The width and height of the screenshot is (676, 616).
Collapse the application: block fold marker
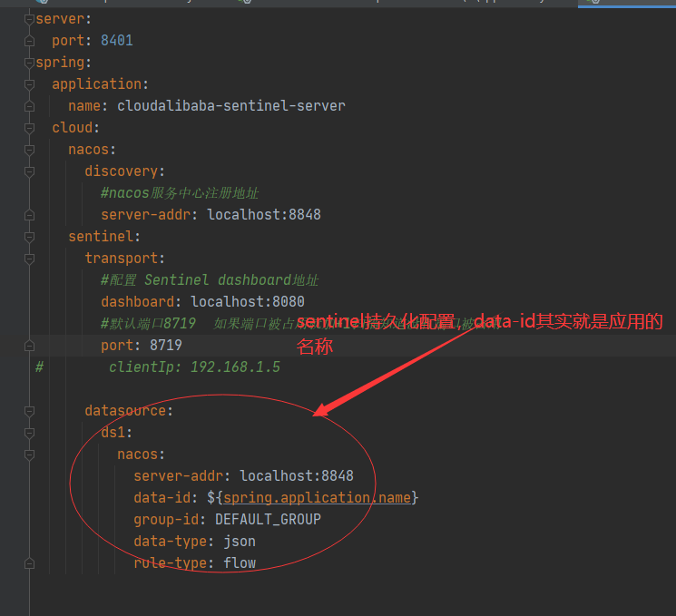coord(29,84)
